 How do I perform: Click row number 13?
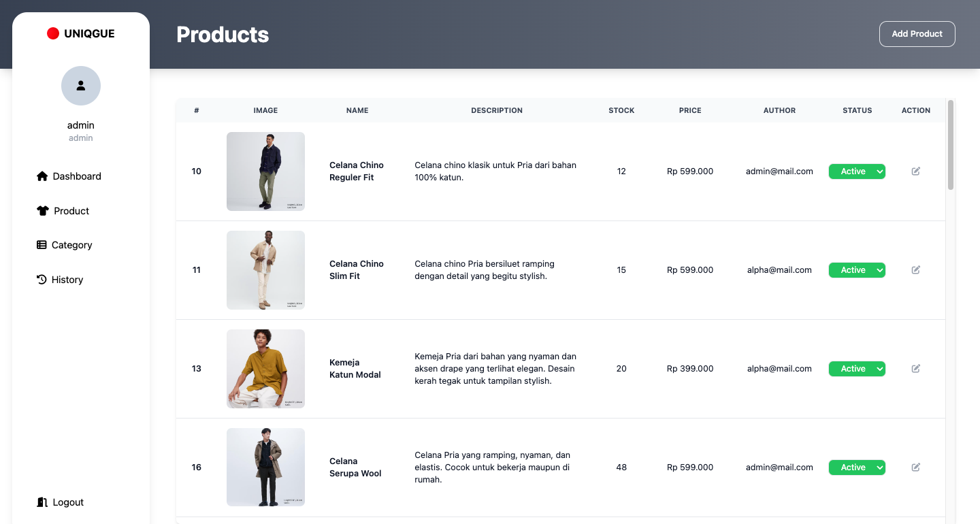pyautogui.click(x=197, y=369)
